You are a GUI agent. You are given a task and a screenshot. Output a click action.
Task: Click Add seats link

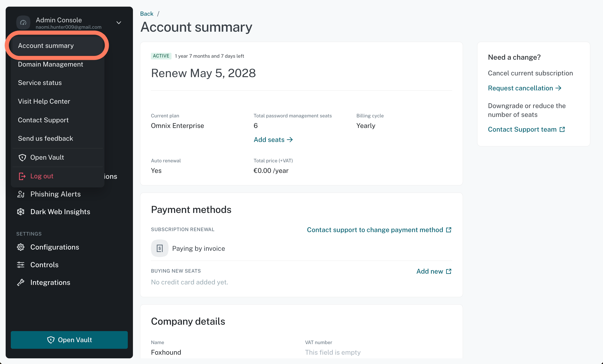273,140
